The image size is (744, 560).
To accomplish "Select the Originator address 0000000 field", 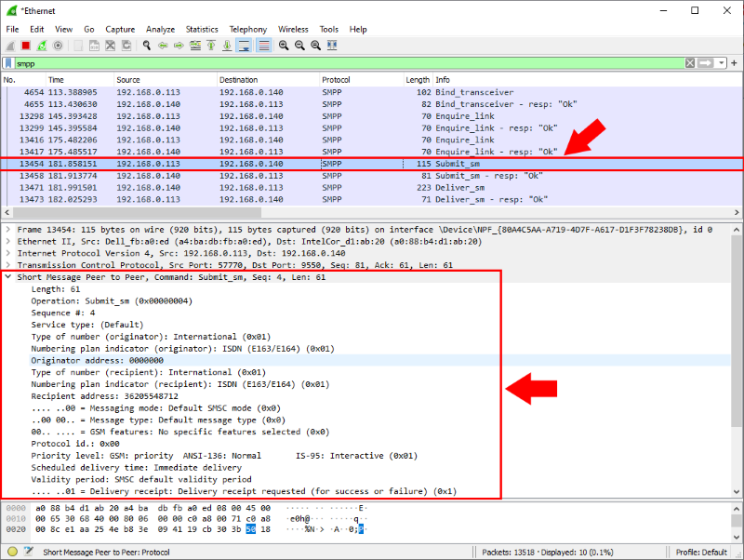I will click(x=98, y=361).
